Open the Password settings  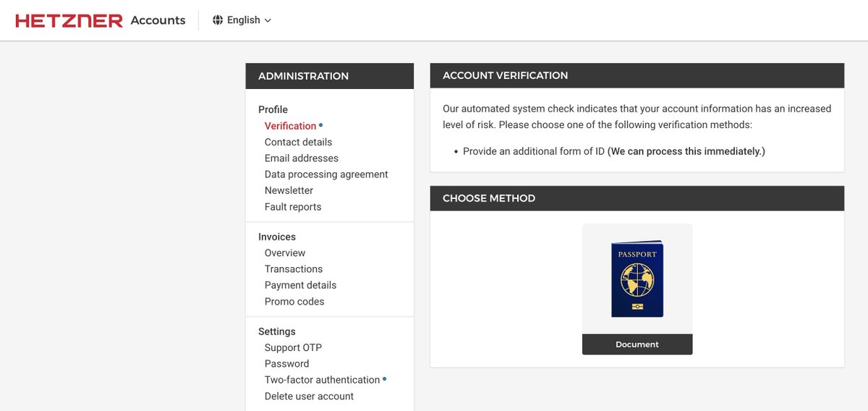coord(286,364)
